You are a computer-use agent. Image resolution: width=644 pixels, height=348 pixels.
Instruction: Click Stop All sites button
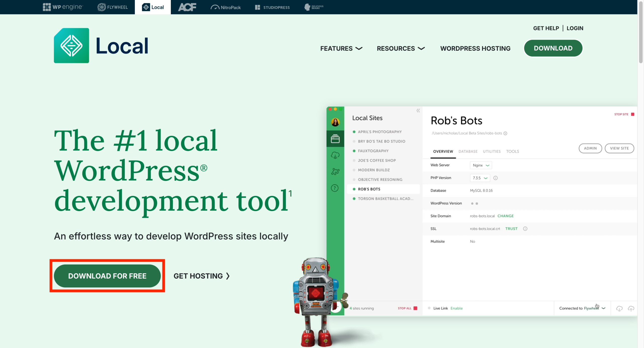tap(408, 308)
